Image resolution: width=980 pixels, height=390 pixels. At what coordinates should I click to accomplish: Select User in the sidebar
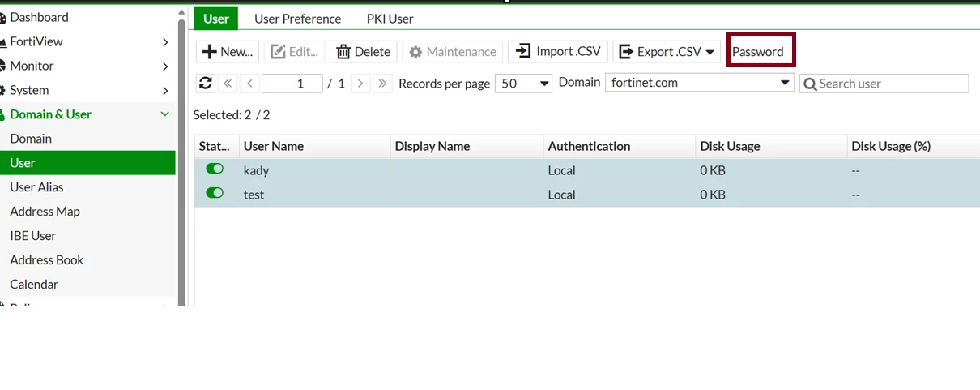(x=87, y=163)
